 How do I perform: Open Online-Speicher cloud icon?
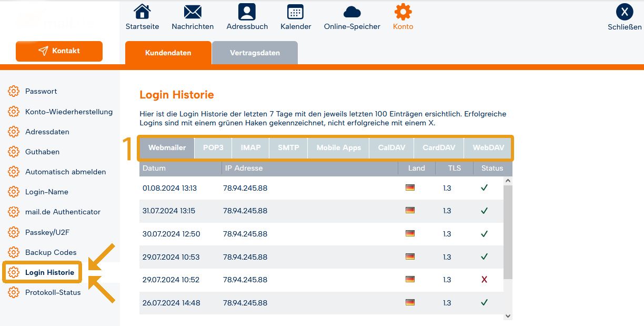click(352, 12)
